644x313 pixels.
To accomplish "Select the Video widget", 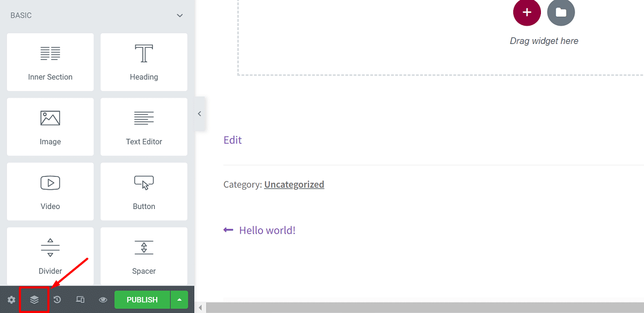I will [50, 191].
